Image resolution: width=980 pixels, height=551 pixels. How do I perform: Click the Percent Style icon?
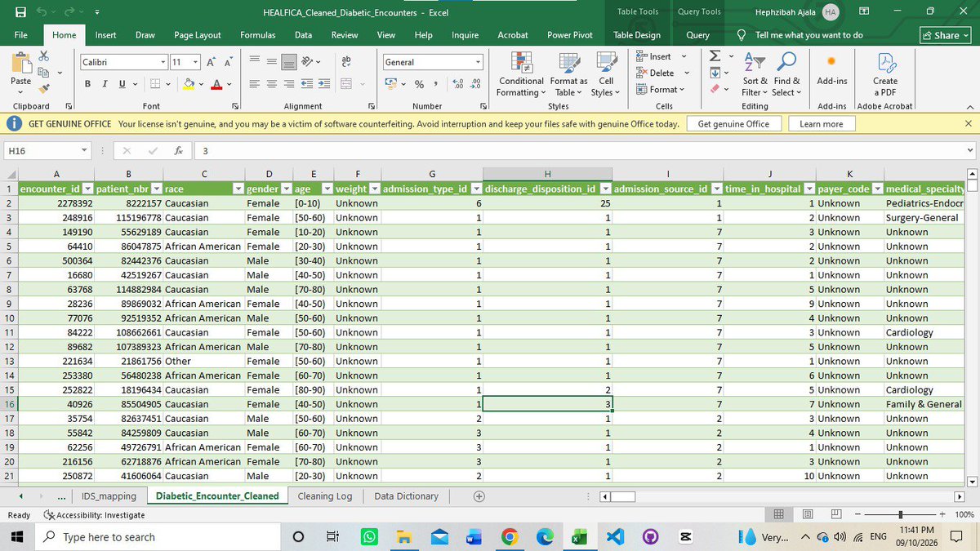tap(419, 84)
